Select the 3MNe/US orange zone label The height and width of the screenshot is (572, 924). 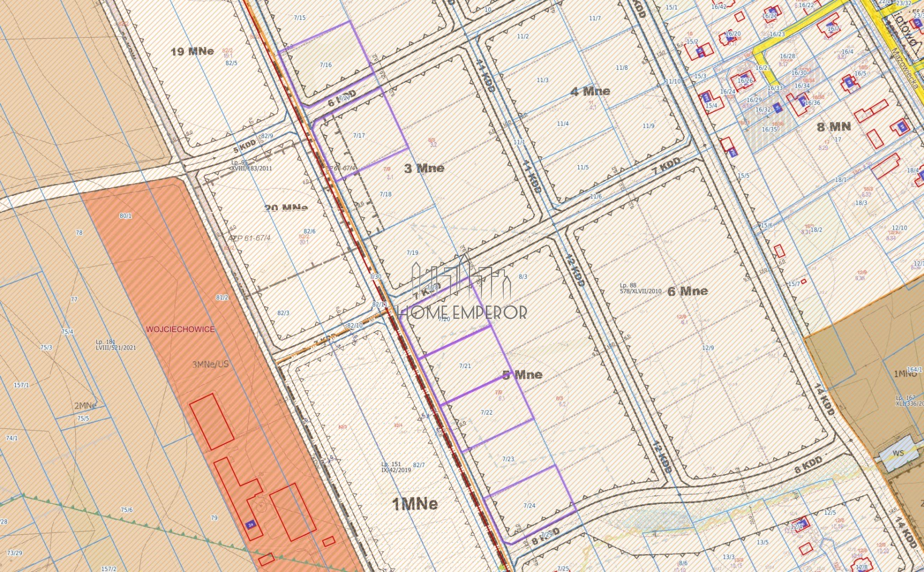[211, 364]
